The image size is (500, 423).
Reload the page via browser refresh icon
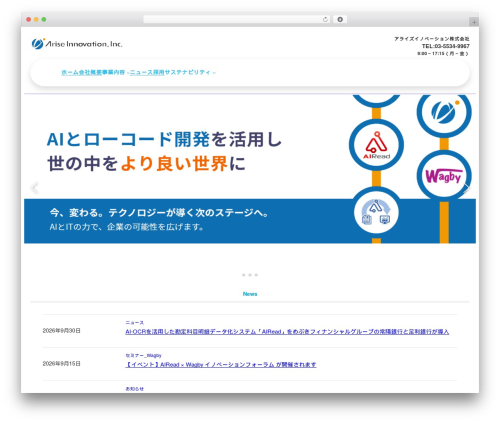click(325, 19)
